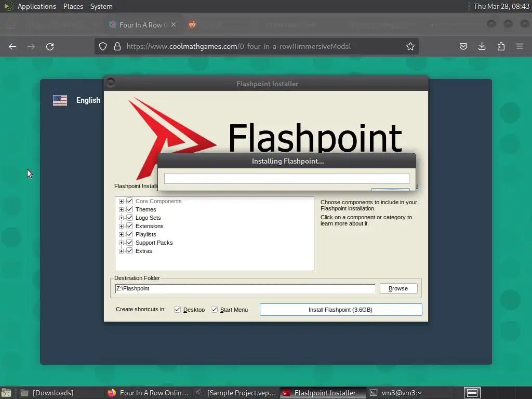Switch to Sample Project.vep taskbar item
This screenshot has height=399, width=532.
click(x=236, y=393)
